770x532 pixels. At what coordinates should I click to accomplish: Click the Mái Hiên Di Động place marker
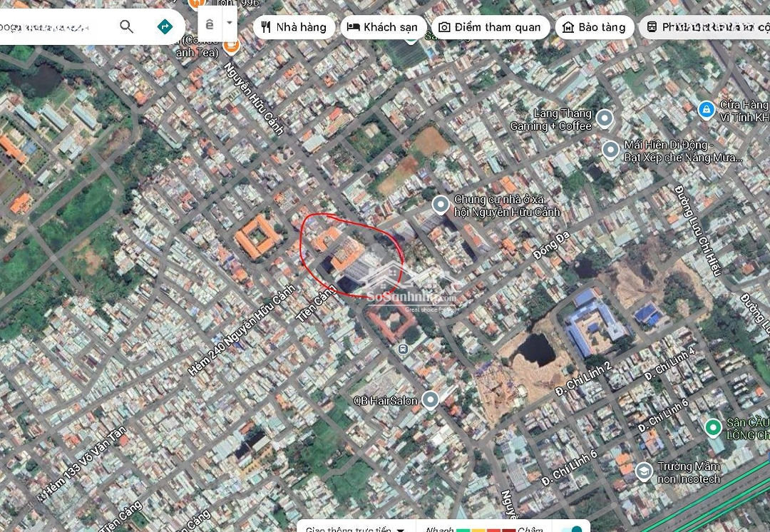[x=610, y=150]
